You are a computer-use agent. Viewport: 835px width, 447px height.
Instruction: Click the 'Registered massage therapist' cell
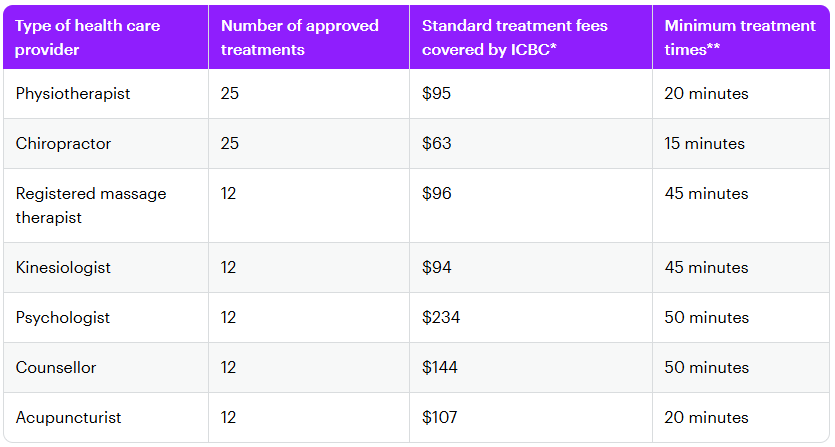(90, 205)
